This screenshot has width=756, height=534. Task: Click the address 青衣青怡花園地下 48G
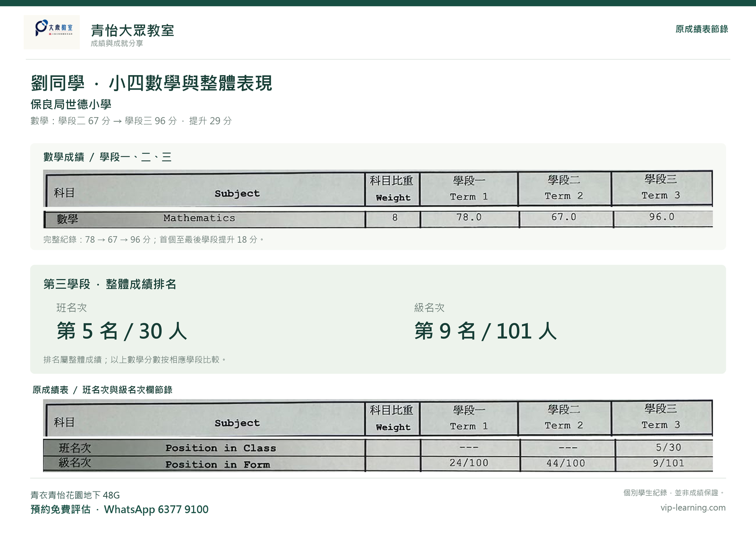[x=75, y=495]
